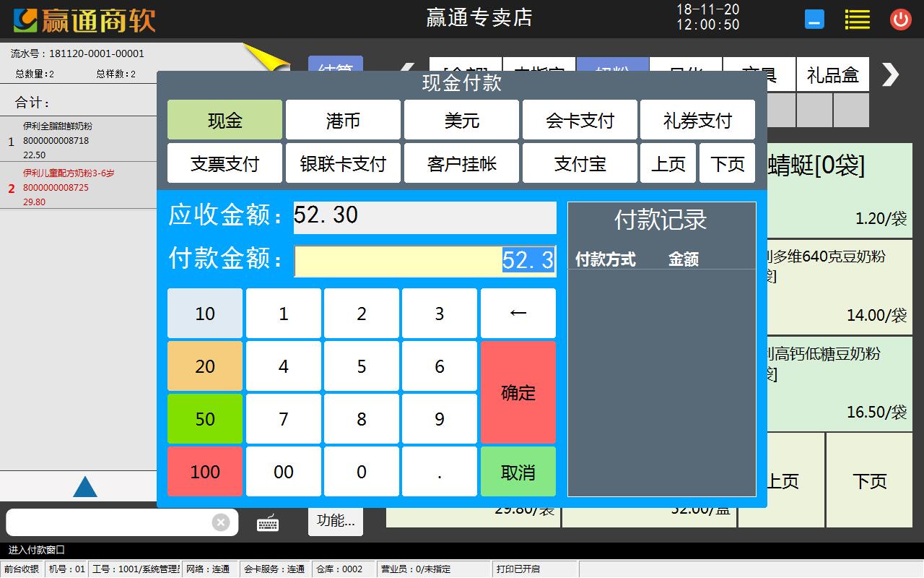Select 现金 payment method
Image resolution: width=924 pixels, height=578 pixels.
(x=225, y=120)
